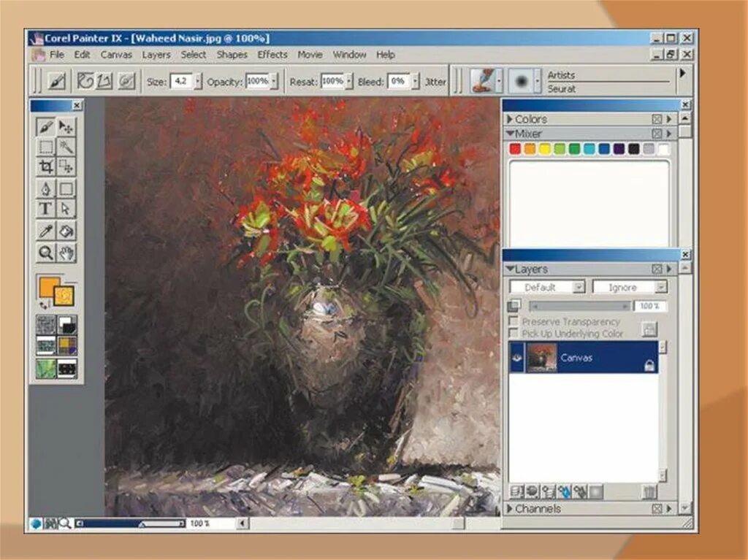This screenshot has width=748, height=560.
Task: Open the Layers menu
Action: click(x=156, y=55)
